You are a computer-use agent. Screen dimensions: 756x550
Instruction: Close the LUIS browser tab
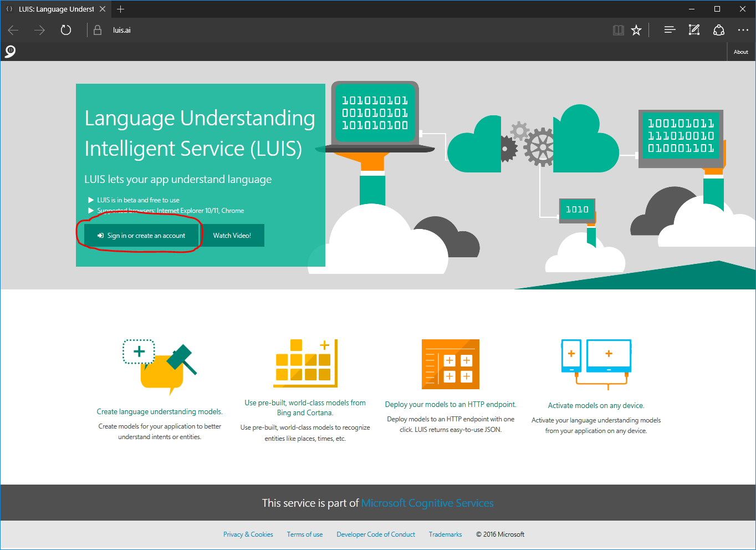pos(103,9)
